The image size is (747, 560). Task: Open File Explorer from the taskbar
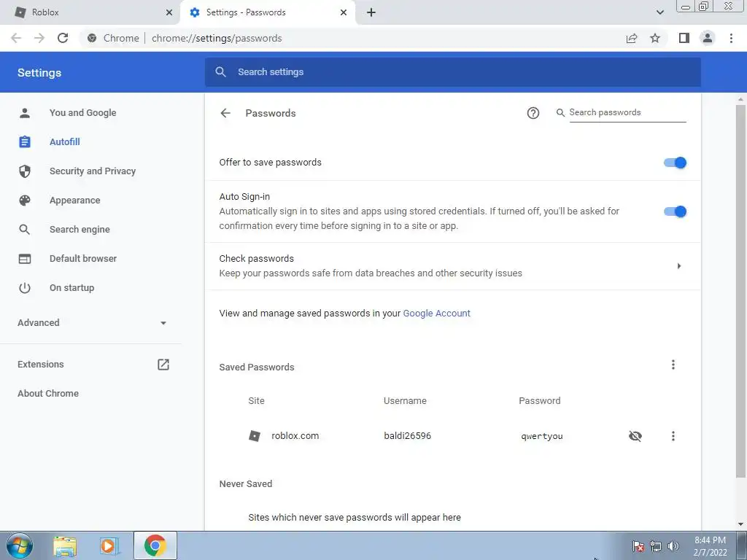click(65, 546)
